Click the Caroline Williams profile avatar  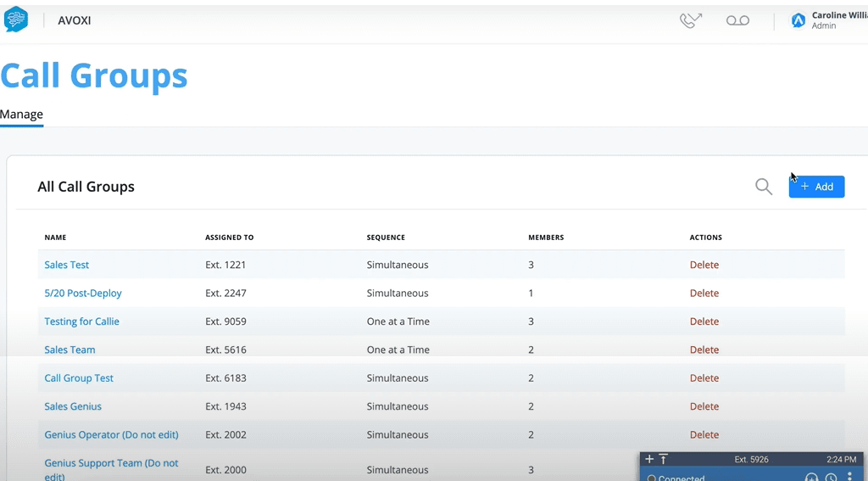point(798,20)
